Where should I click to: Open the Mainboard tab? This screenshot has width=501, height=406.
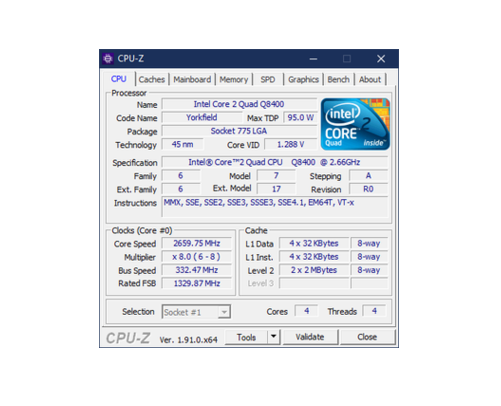click(192, 80)
